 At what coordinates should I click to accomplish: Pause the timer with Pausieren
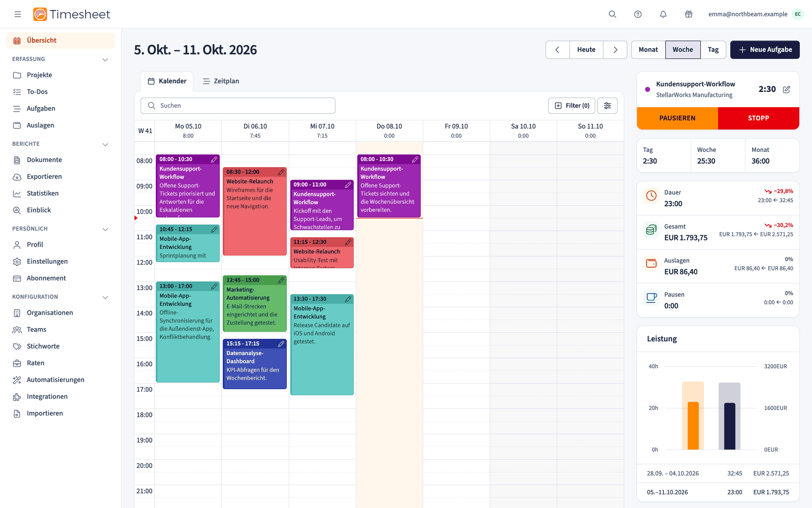tap(678, 118)
